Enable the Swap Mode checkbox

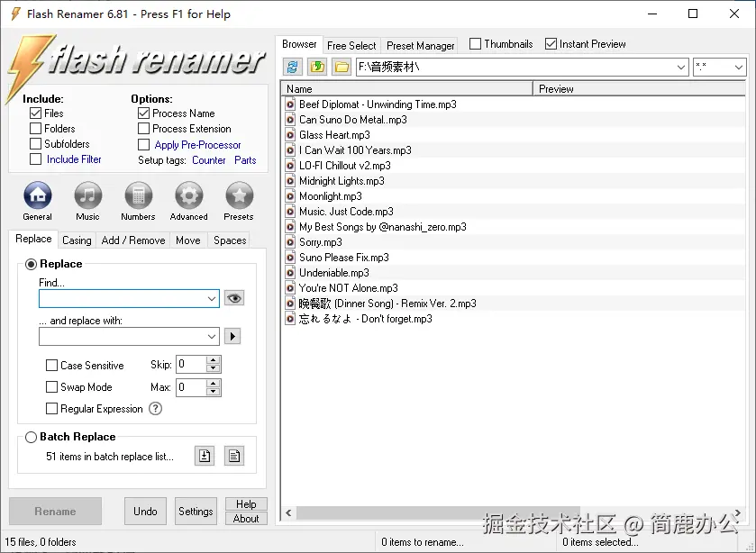pos(51,386)
